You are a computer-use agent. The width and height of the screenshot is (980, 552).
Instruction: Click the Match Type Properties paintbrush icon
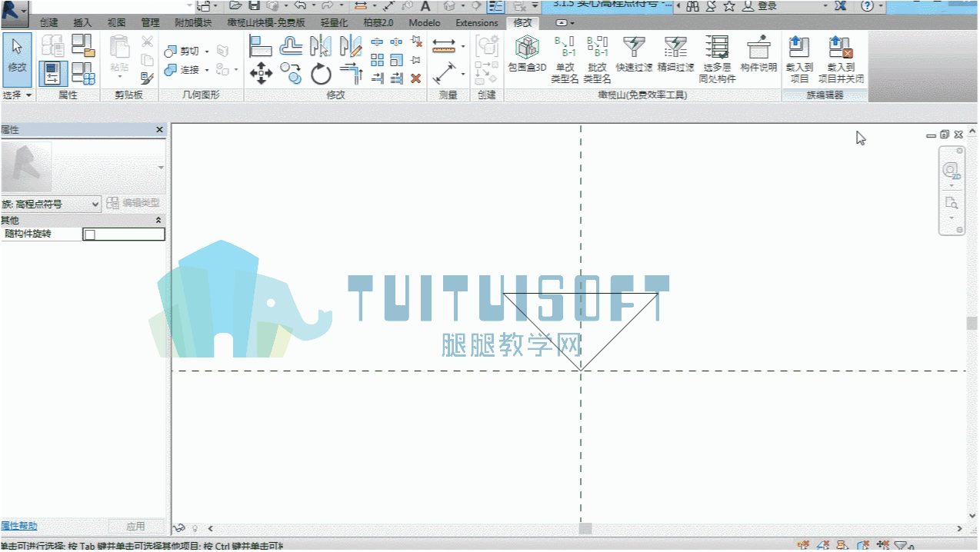[x=147, y=78]
